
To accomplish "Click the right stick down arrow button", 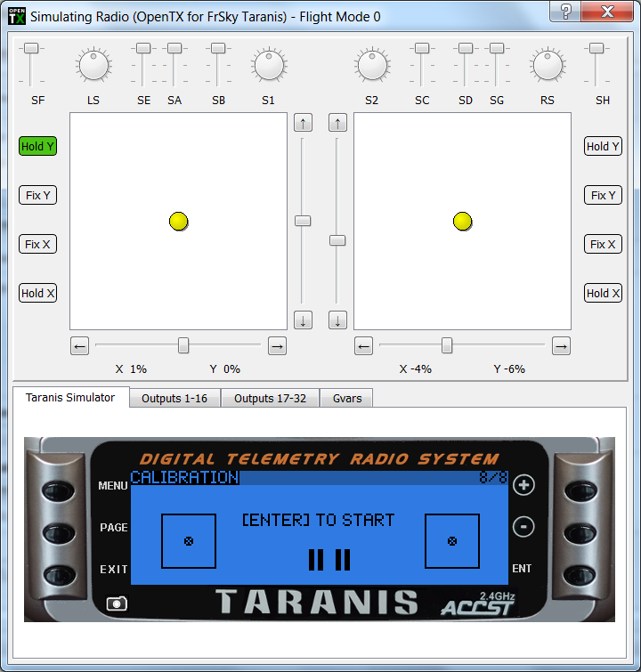I will 337,320.
